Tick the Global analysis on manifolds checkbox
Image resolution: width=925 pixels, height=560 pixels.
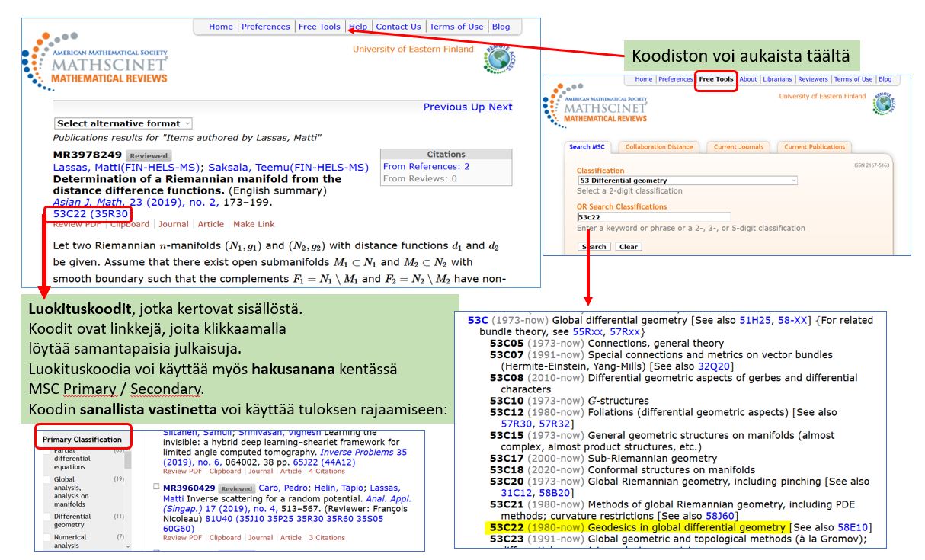tap(47, 480)
